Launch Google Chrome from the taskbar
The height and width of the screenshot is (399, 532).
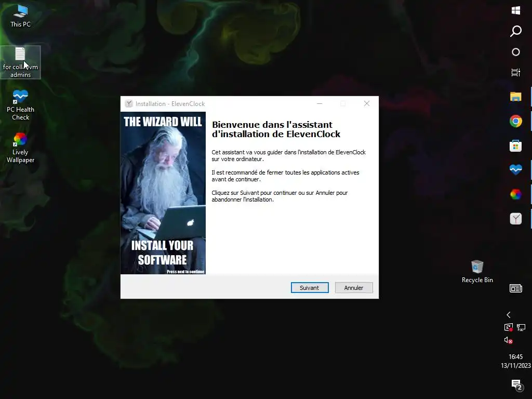click(x=516, y=121)
